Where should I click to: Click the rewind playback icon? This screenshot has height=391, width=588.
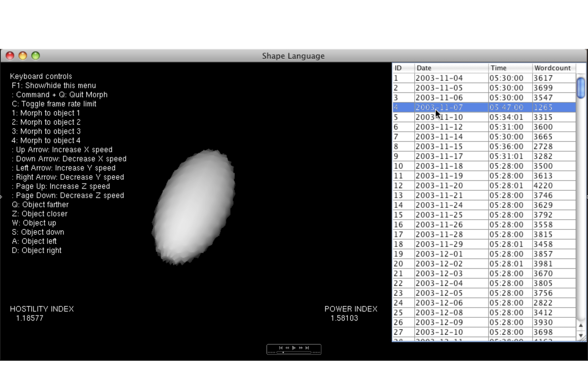point(287,348)
